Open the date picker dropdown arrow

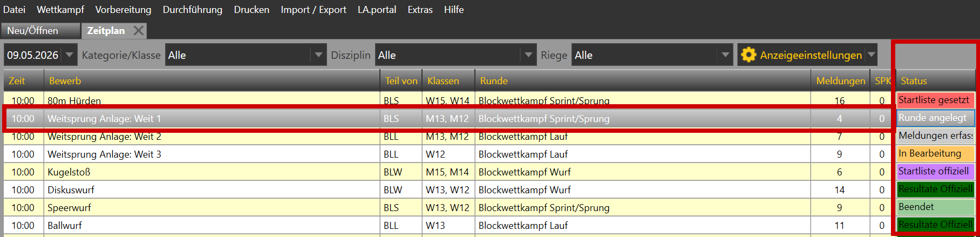pyautogui.click(x=70, y=55)
